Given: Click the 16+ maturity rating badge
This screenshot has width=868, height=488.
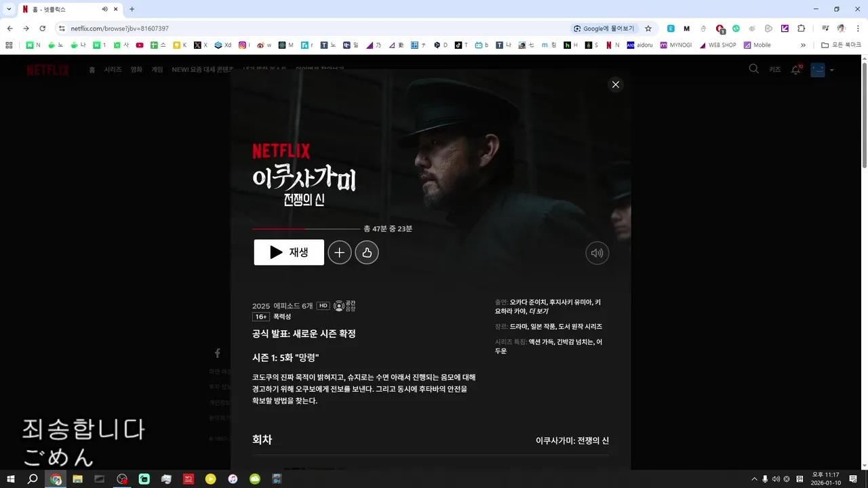Looking at the screenshot, I should [x=260, y=317].
